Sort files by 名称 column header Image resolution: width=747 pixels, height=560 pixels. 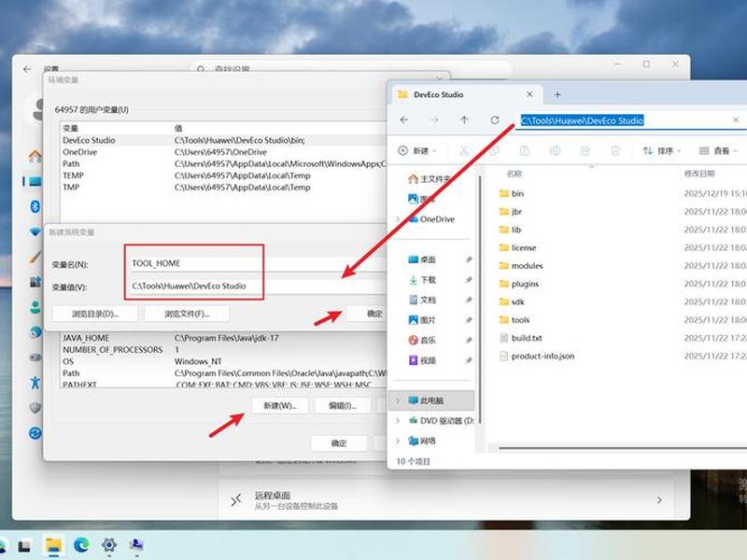coord(514,174)
